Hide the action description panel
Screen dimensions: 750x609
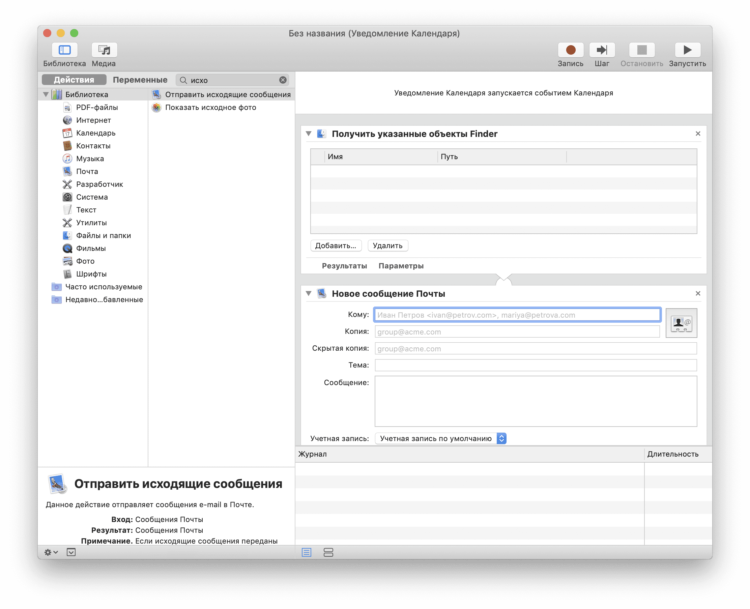[x=71, y=553]
